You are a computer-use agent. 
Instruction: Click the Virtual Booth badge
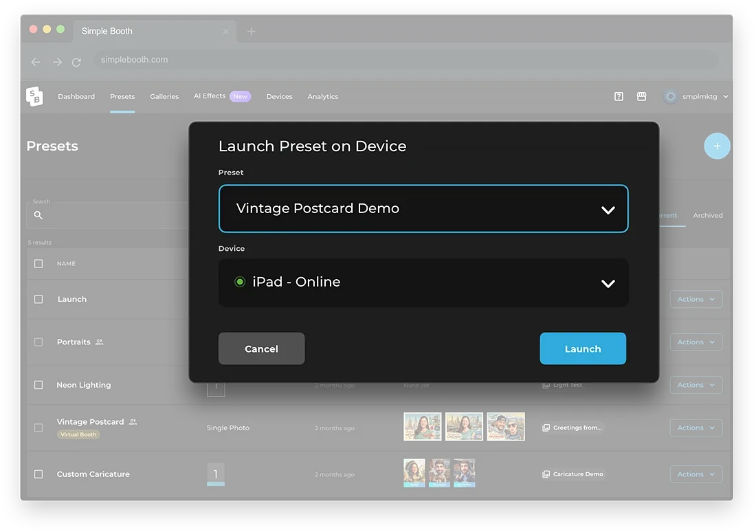click(78, 434)
